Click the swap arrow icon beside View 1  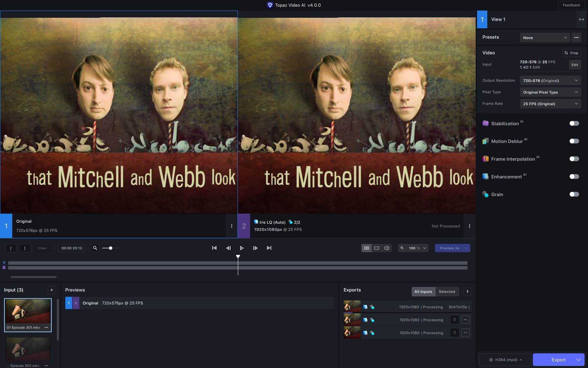581,19
